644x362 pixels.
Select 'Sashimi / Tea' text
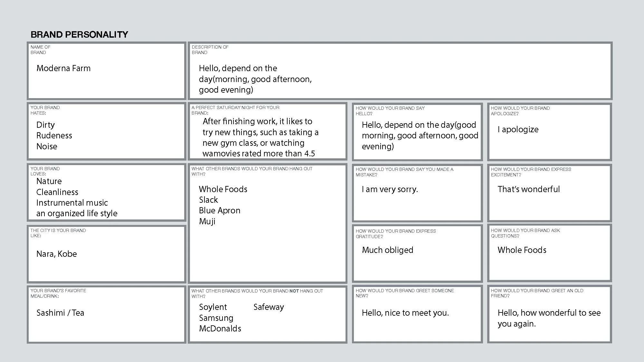(x=60, y=313)
